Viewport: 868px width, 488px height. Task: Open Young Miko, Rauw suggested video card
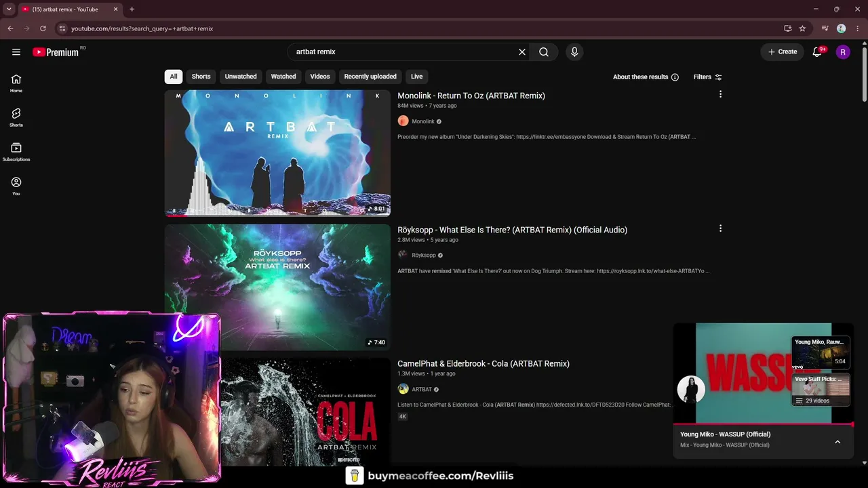821,352
